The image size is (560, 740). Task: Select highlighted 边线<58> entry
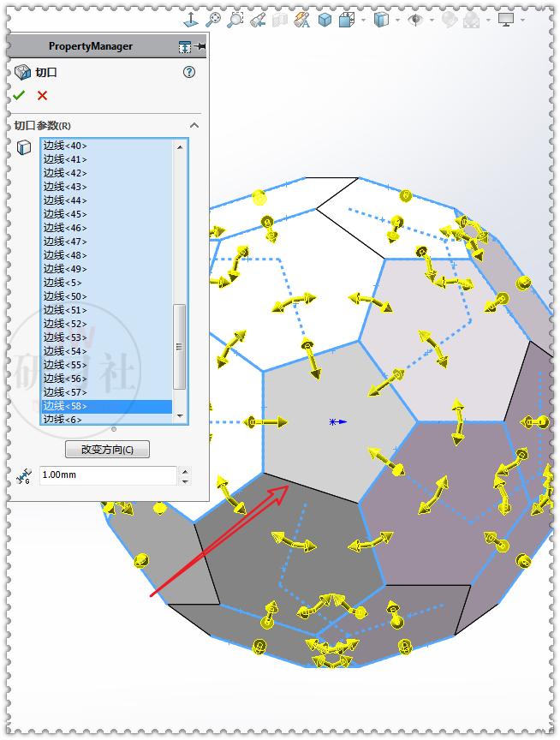[x=107, y=406]
